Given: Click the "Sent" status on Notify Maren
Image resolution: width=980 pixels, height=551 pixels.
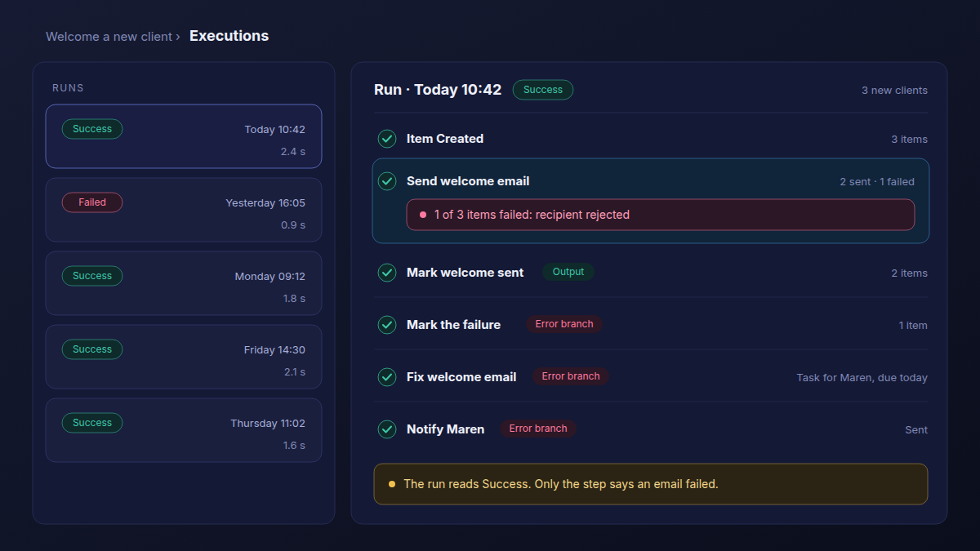Looking at the screenshot, I should point(916,430).
